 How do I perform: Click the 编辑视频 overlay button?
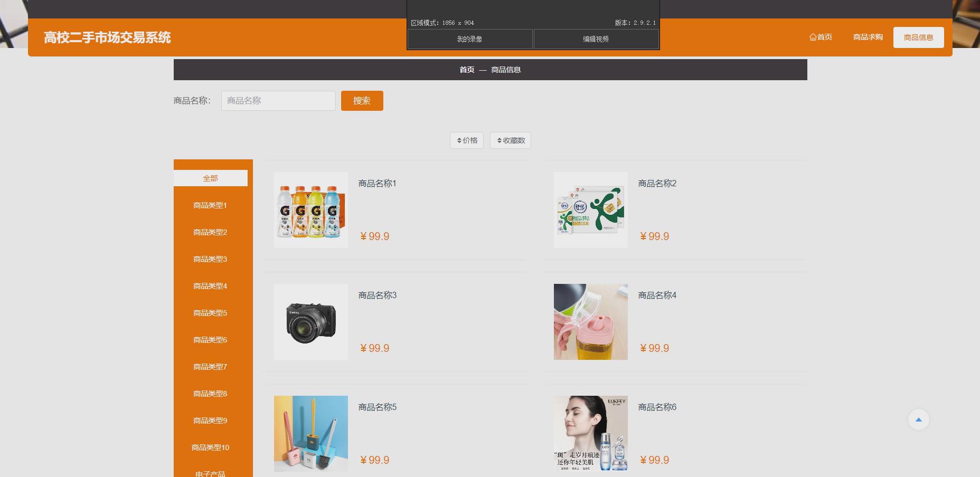coord(596,39)
